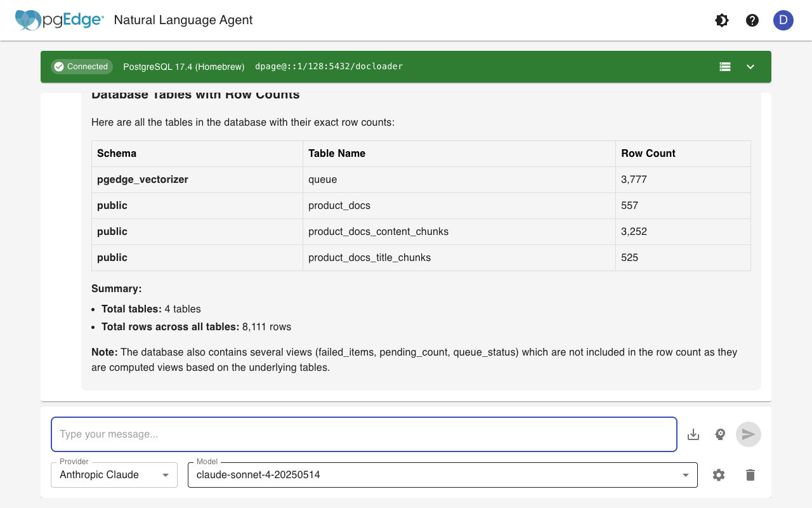Viewport: 812px width, 508px height.
Task: Open the connection list icon in green bar
Action: tap(725, 66)
